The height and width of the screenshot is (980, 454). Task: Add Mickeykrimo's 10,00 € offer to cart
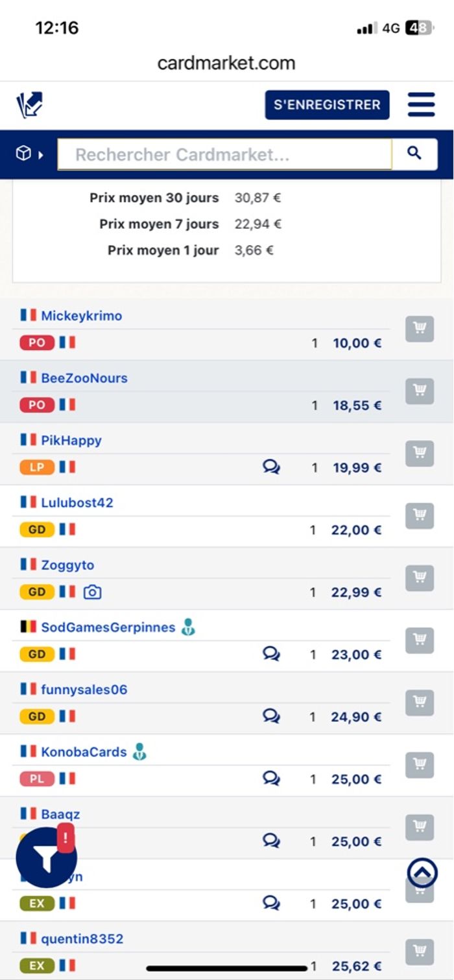[420, 329]
